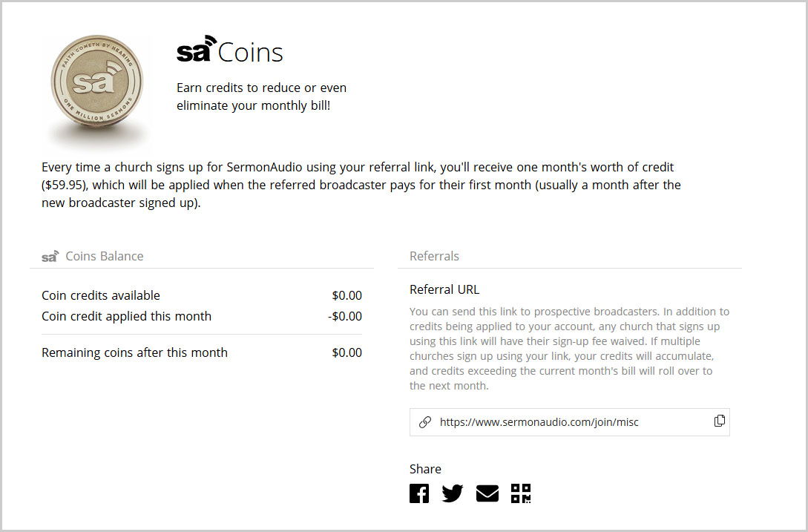Click the Referral URL label
This screenshot has width=808, height=532.
[x=444, y=289]
